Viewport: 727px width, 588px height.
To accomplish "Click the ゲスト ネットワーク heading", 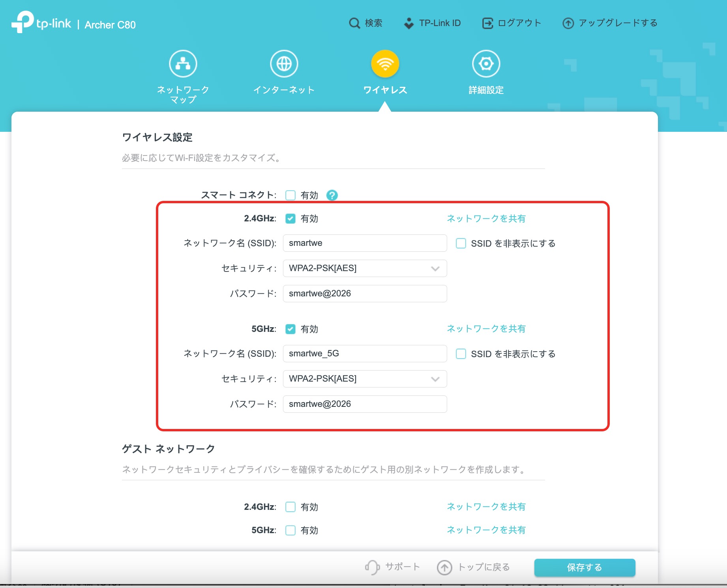I will click(x=169, y=449).
